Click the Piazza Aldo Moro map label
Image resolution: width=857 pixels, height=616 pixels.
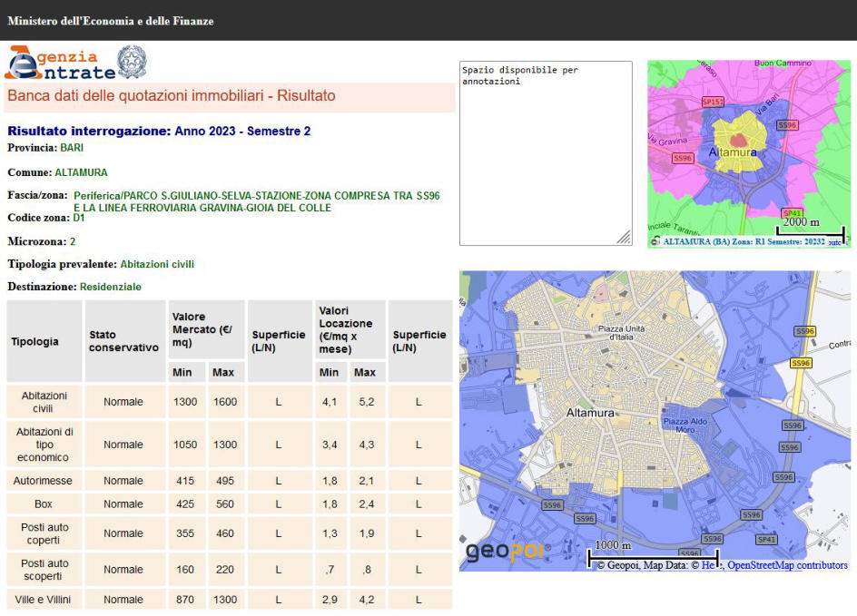tap(685, 425)
